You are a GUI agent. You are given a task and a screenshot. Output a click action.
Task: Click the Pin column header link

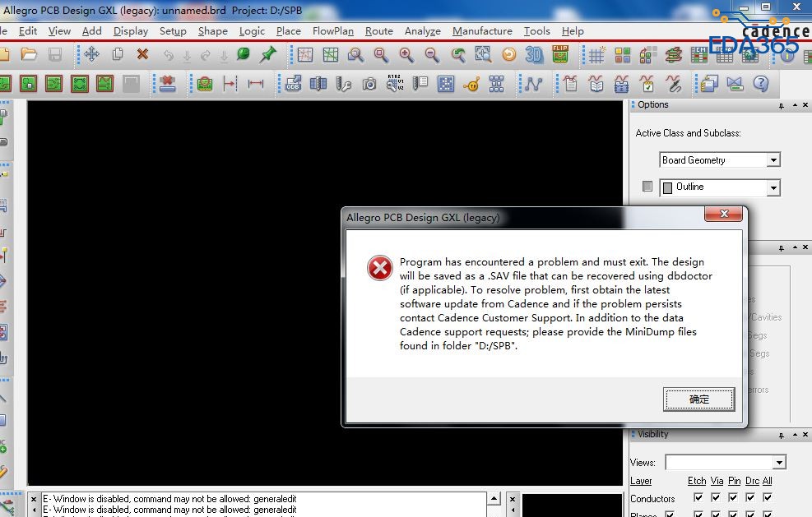click(735, 481)
